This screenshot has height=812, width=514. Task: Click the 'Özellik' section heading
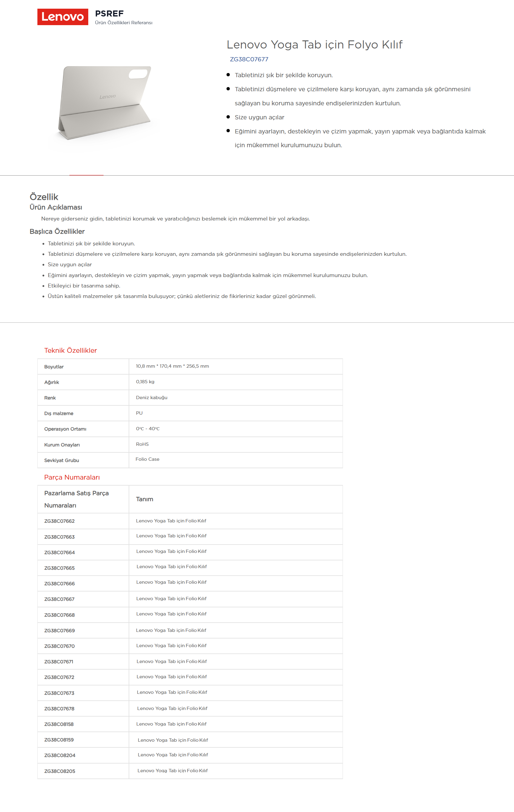point(44,197)
